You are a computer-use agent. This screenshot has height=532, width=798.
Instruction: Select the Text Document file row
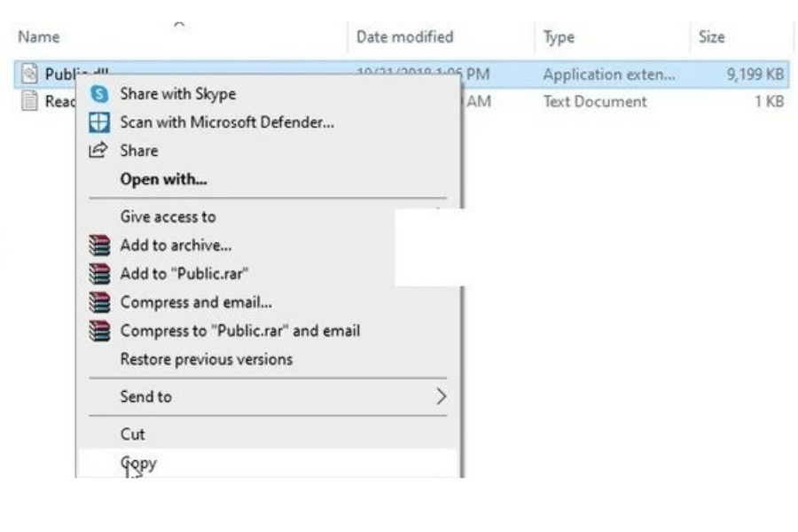pos(594,102)
